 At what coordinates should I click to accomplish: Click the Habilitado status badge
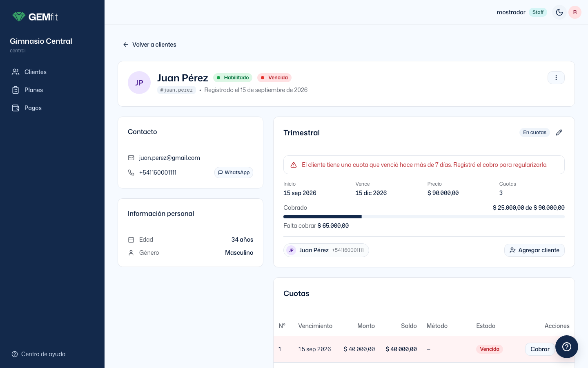[x=233, y=78]
